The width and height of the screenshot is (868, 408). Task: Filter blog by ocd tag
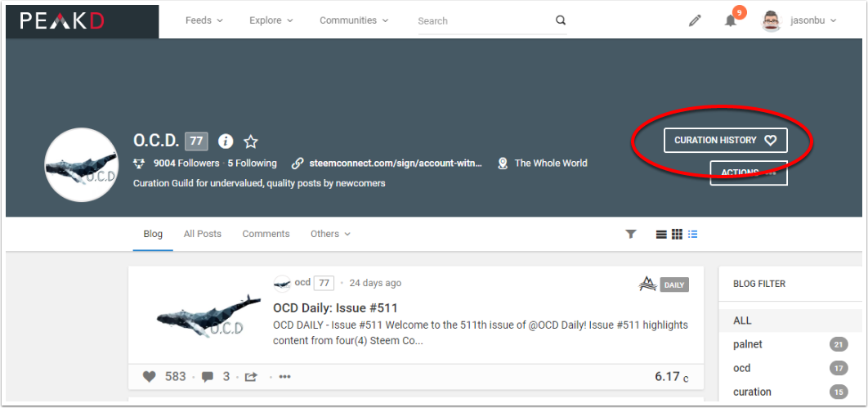(x=742, y=368)
